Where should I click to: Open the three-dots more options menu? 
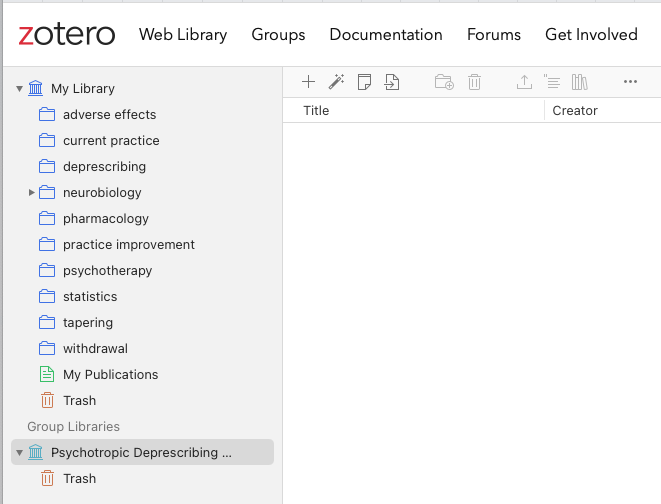[x=630, y=82]
